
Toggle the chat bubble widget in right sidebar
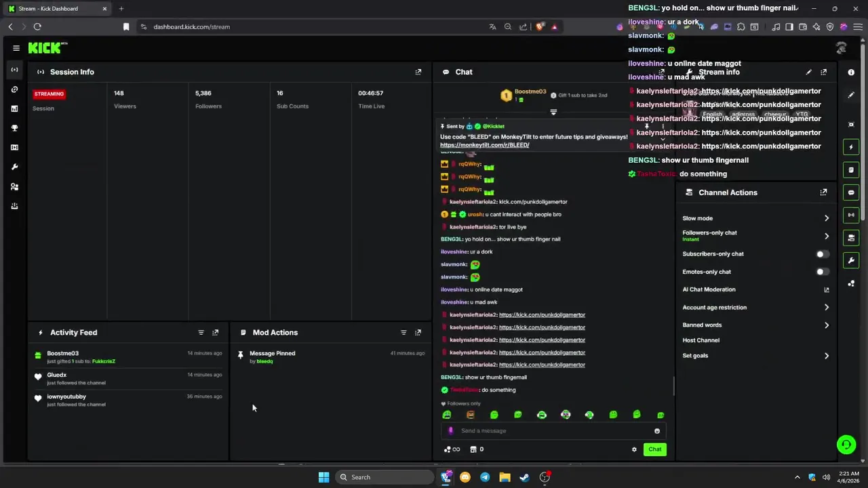point(851,192)
